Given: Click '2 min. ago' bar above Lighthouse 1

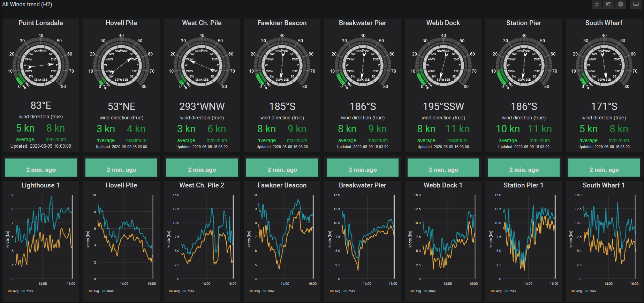Looking at the screenshot, I should click(41, 168).
